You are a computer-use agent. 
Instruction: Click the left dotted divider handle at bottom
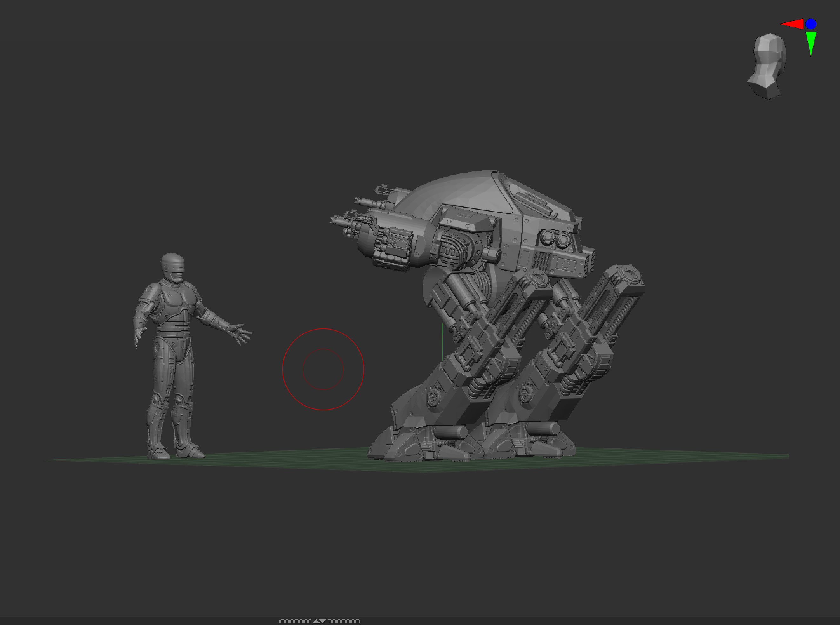[295, 621]
